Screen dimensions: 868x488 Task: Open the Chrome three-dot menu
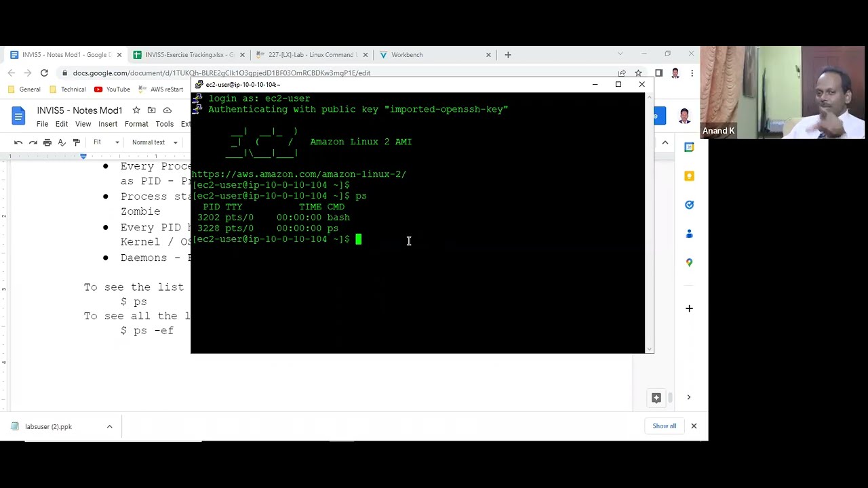pyautogui.click(x=692, y=73)
